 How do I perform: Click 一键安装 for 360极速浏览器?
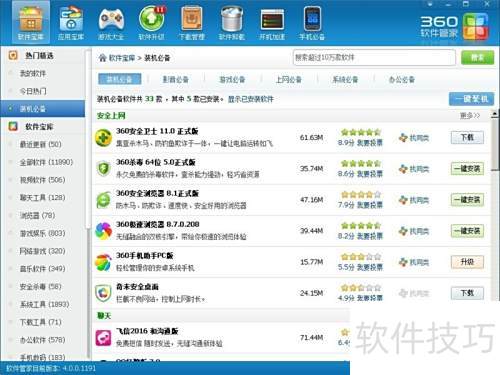click(467, 231)
